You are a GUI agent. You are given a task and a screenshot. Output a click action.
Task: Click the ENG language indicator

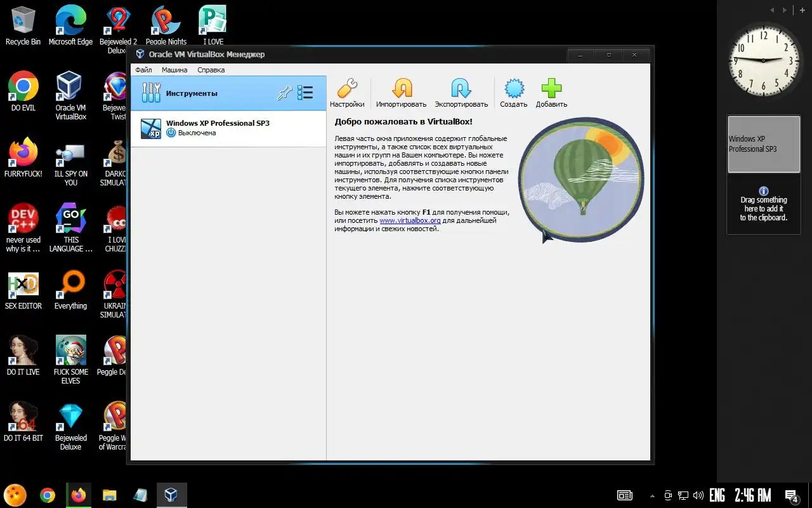[717, 495]
